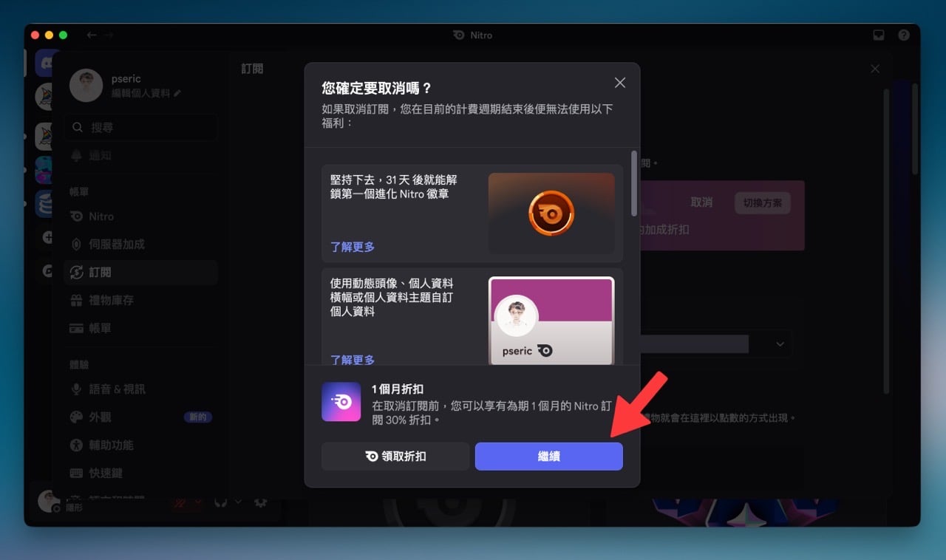This screenshot has width=946, height=560.
Task: Open 禮物庫存 gift inventory item
Action: 140,300
